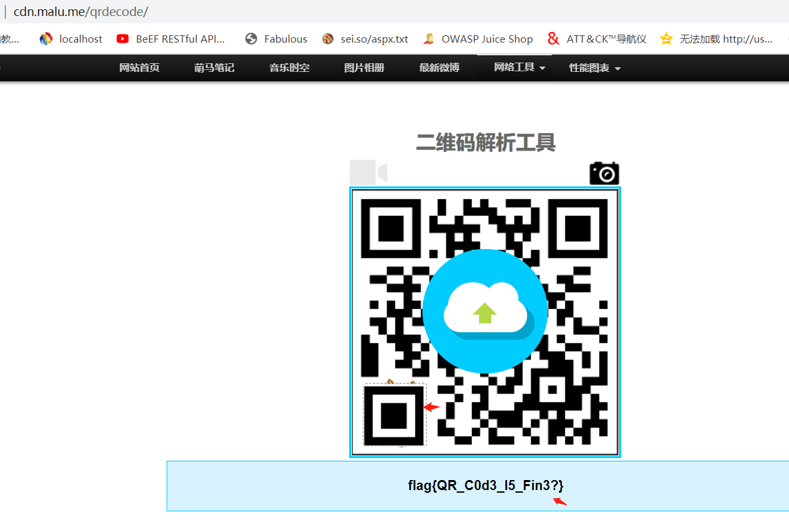Click the address bar URL cdn.malu.me/qrdecode/
The image size is (789, 532).
[81, 11]
